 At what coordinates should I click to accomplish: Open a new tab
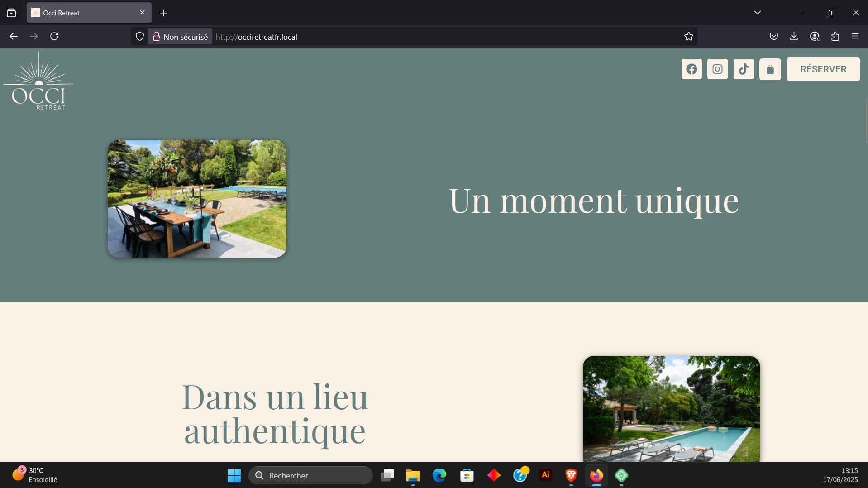click(x=164, y=13)
